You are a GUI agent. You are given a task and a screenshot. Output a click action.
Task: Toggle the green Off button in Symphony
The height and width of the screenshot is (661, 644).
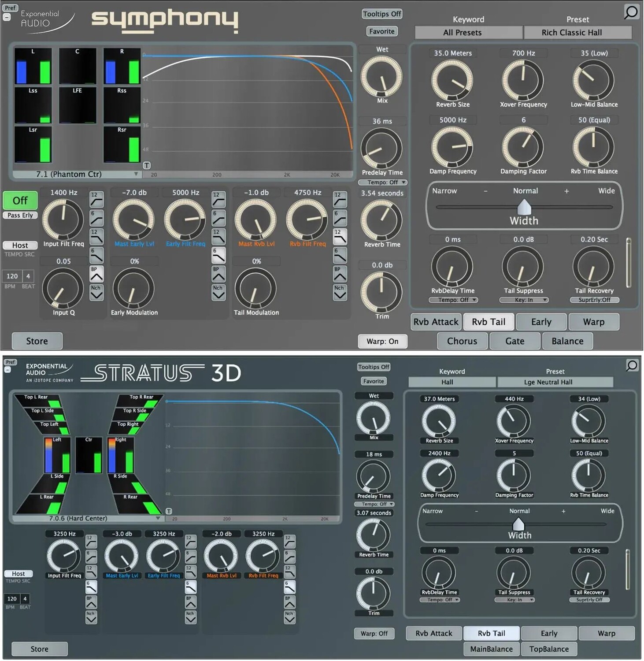20,201
